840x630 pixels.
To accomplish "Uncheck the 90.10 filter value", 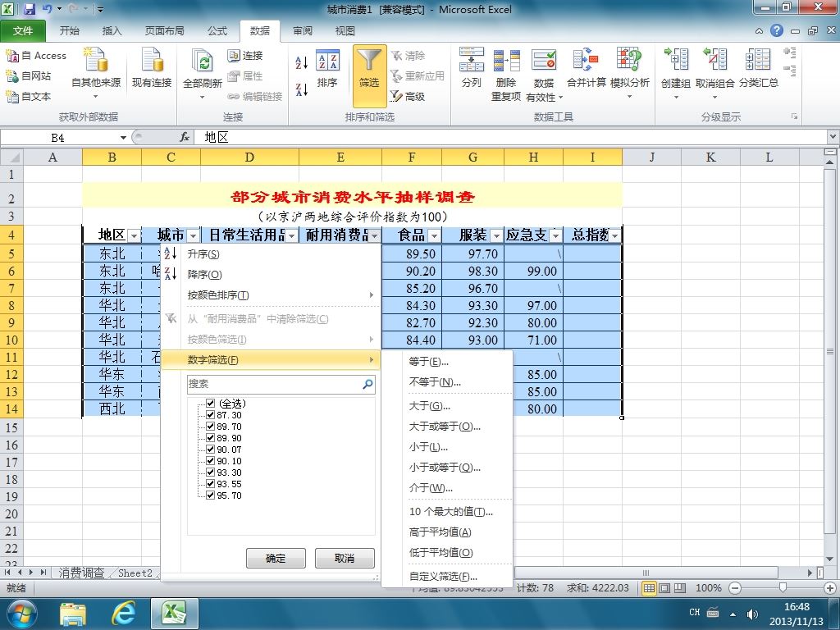I will point(211,461).
